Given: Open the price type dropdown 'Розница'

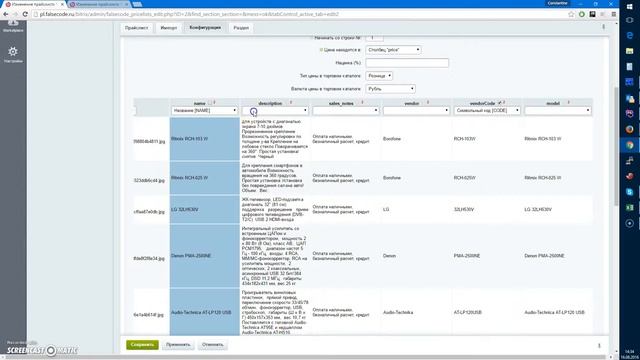Looking at the screenshot, I should 379,76.
